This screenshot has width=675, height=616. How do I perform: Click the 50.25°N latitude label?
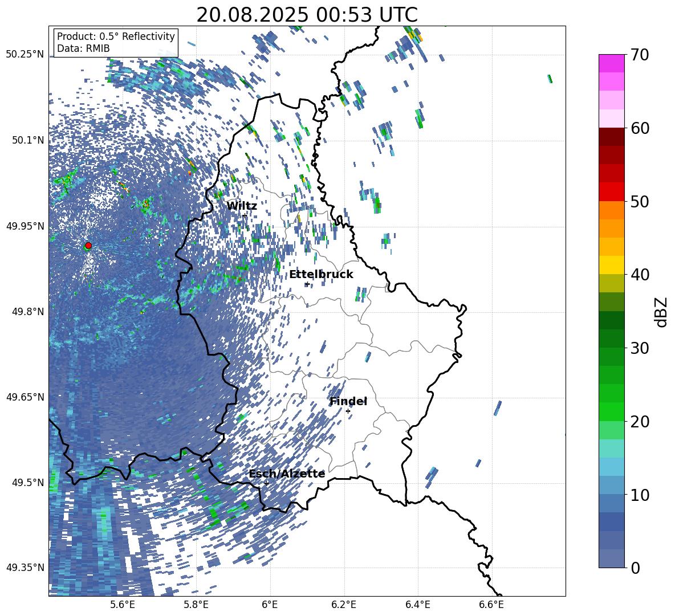[25, 55]
